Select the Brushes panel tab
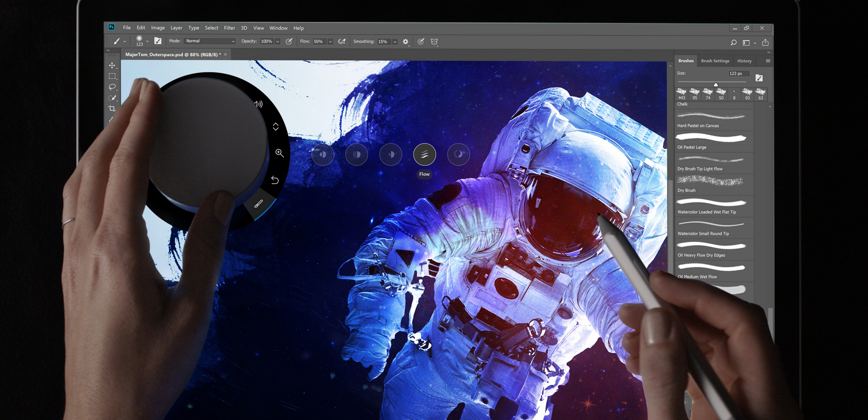The height and width of the screenshot is (420, 868). point(686,61)
